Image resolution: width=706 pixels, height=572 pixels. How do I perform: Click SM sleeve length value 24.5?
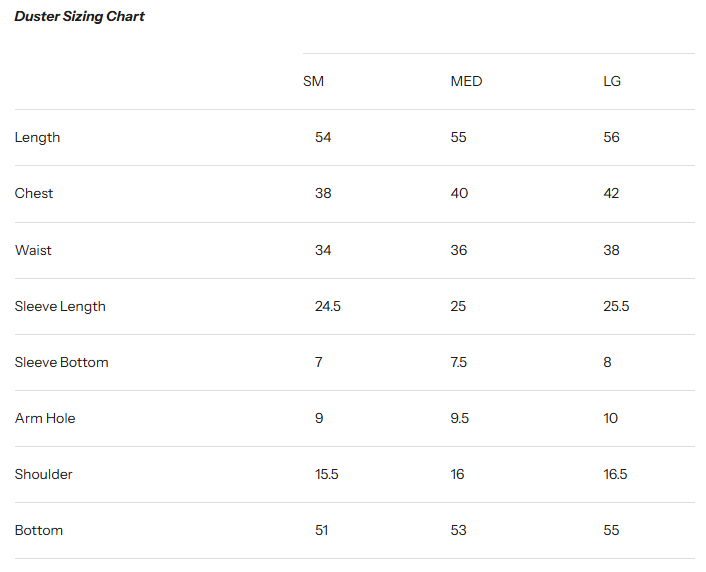(x=328, y=306)
